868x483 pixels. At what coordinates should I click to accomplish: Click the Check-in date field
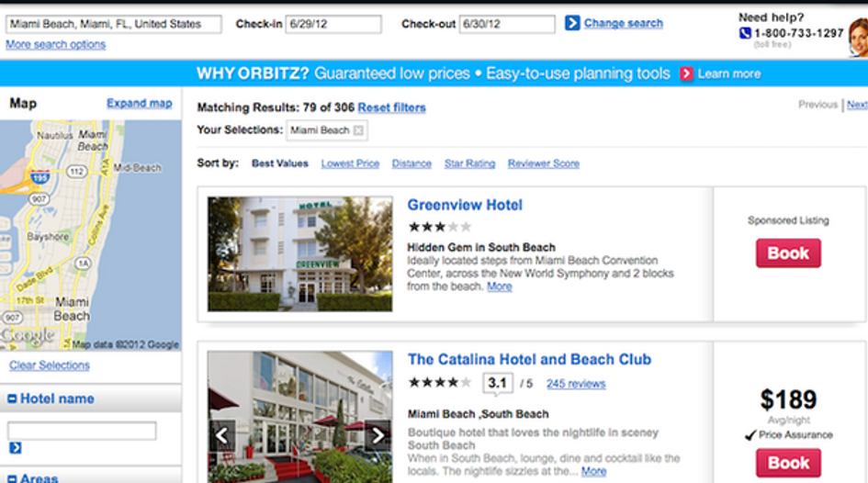point(333,24)
